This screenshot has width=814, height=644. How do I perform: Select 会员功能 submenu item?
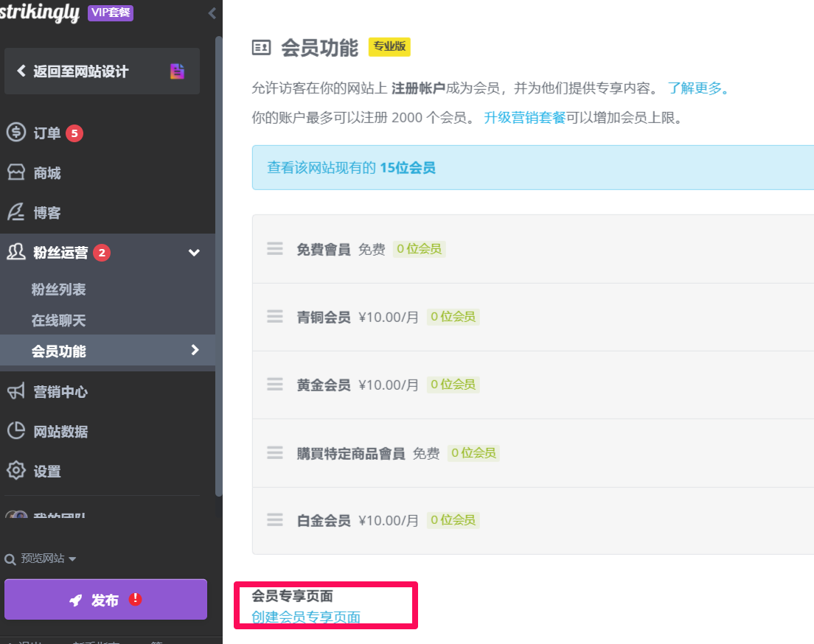pyautogui.click(x=108, y=351)
